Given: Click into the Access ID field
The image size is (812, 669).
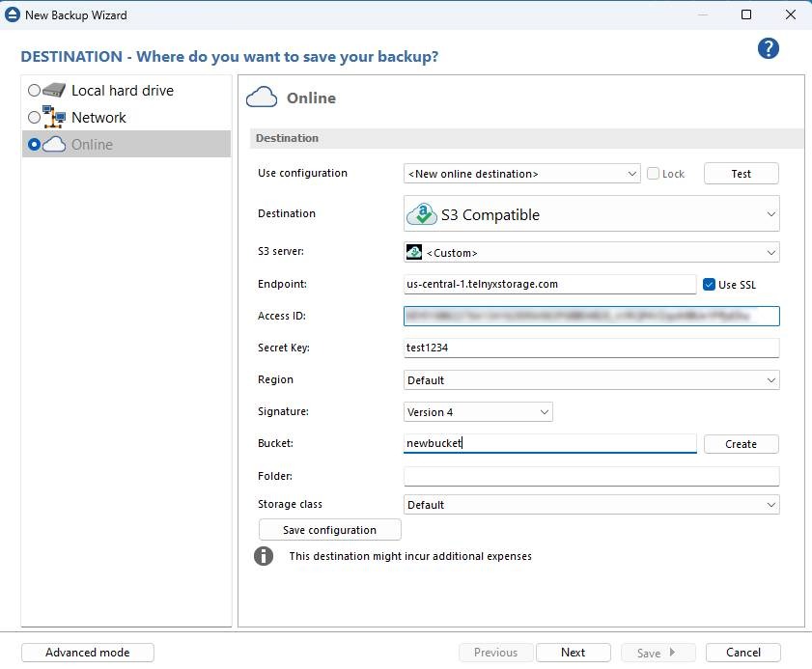Looking at the screenshot, I should [x=592, y=316].
